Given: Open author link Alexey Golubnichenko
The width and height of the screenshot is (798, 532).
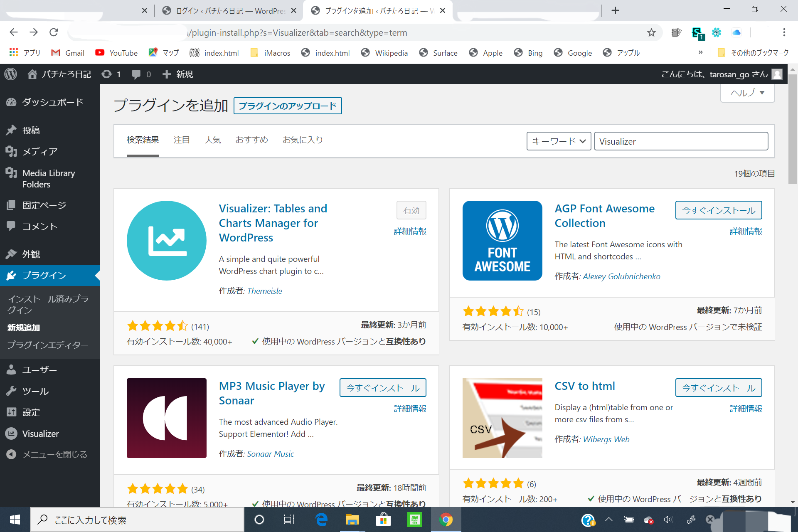Looking at the screenshot, I should (621, 276).
